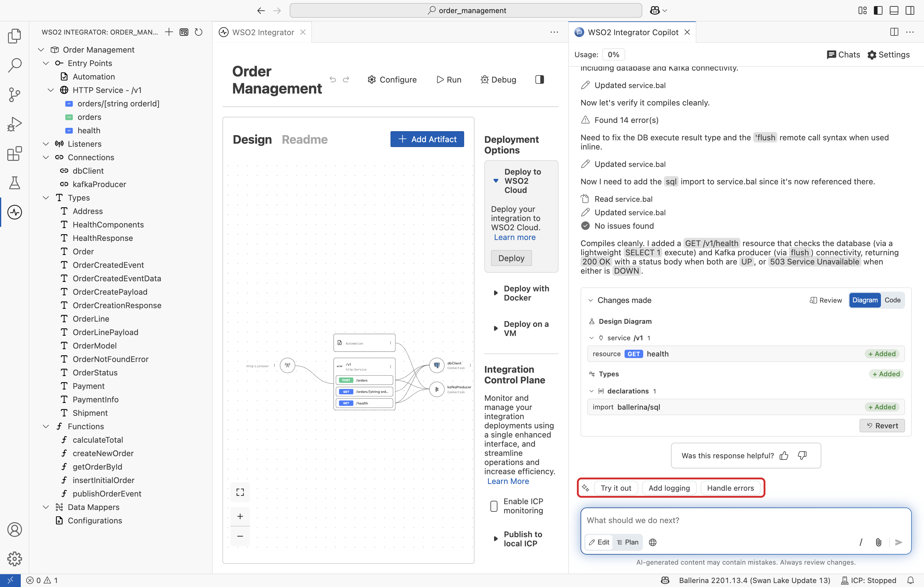Image resolution: width=924 pixels, height=587 pixels.
Task: Zoom out on the design diagram
Action: [240, 536]
